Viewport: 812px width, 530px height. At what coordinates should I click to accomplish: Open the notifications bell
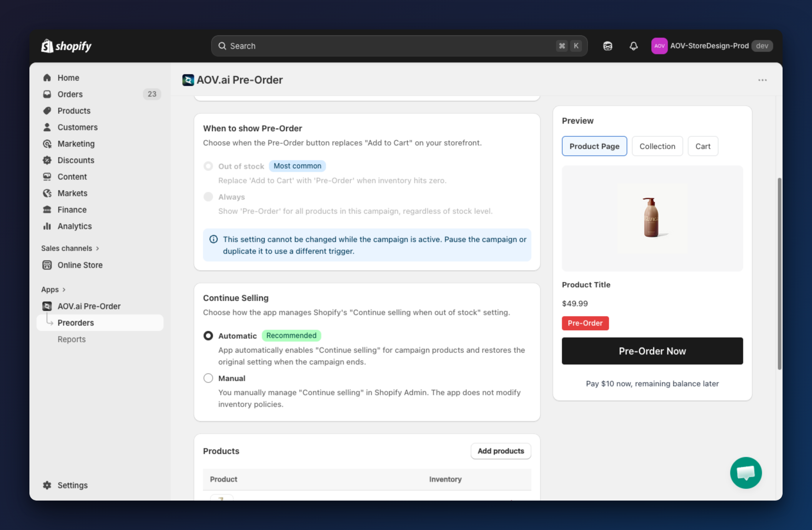tap(633, 46)
